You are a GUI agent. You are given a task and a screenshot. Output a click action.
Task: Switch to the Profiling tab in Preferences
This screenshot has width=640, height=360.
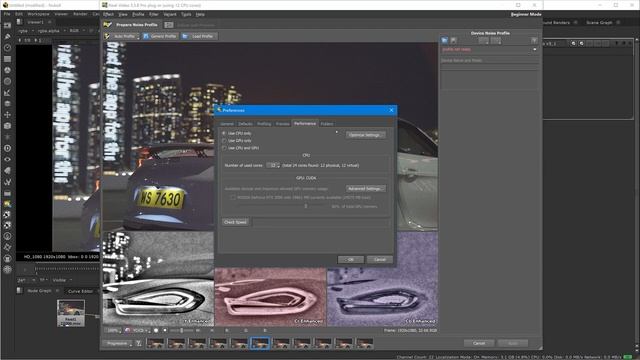click(264, 124)
